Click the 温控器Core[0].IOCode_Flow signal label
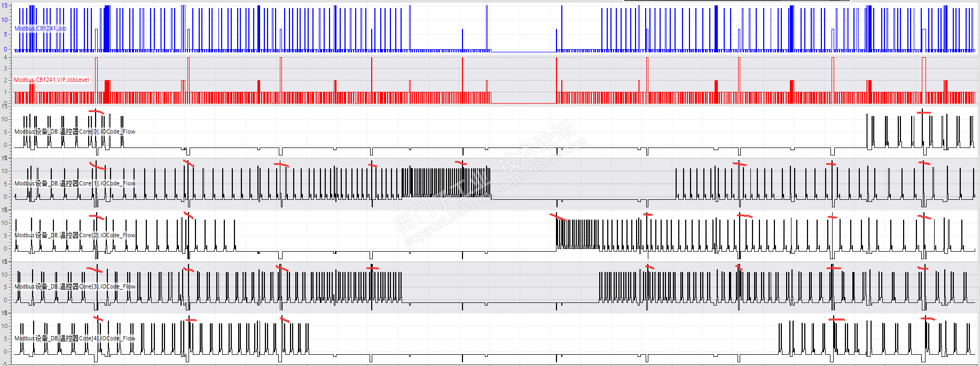The height and width of the screenshot is (366, 980). pos(75,131)
